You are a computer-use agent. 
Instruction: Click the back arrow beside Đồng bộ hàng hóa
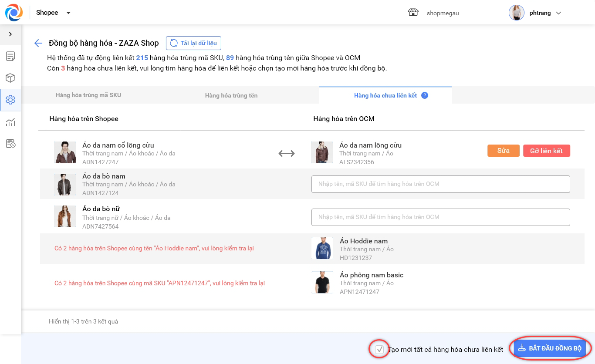click(38, 43)
